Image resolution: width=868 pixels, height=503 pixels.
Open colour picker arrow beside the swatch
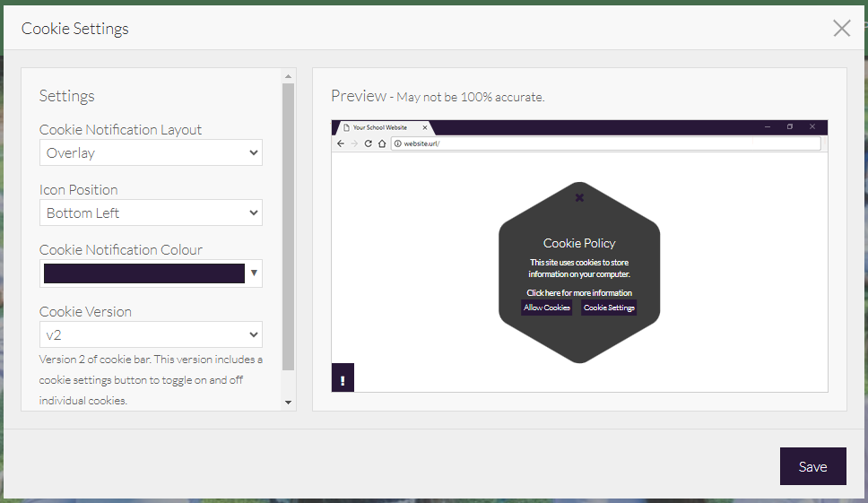click(254, 273)
